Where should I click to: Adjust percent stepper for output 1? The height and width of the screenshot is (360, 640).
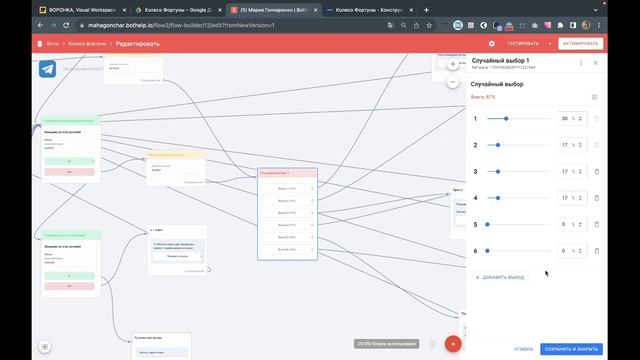pyautogui.click(x=580, y=118)
